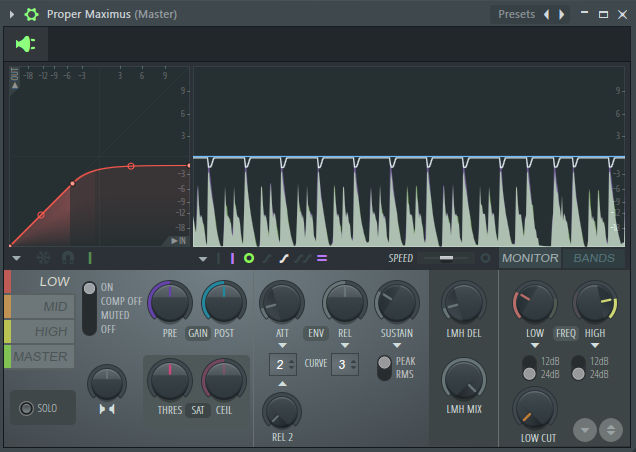Select the MASTER band
Viewport: 636px width, 452px height.
40,356
